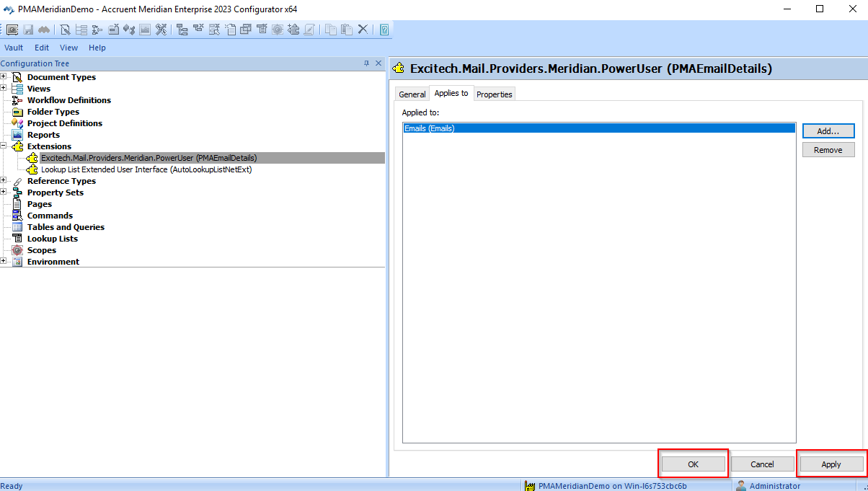Pin the Configuration Tree panel
The width and height of the screenshot is (868, 491).
366,63
